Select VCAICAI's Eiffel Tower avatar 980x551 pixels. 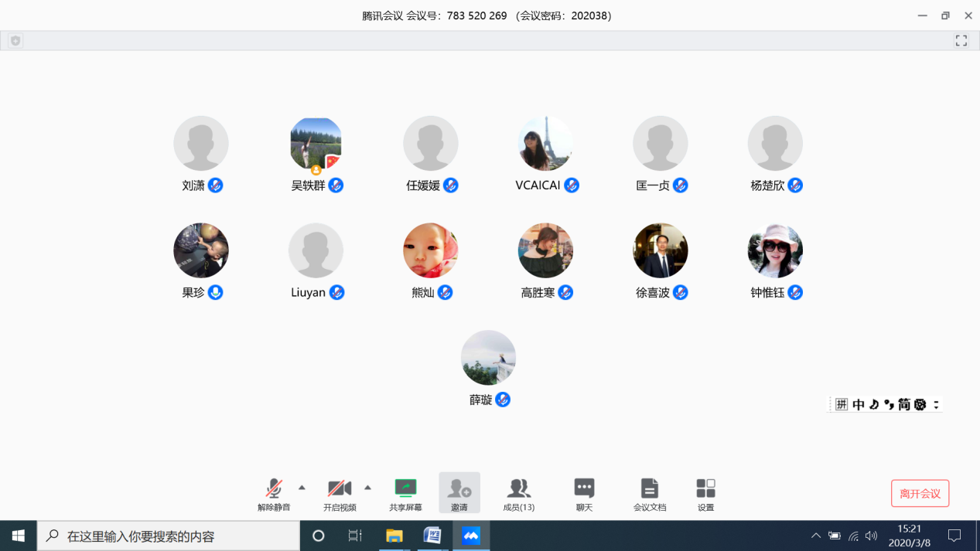(x=545, y=144)
